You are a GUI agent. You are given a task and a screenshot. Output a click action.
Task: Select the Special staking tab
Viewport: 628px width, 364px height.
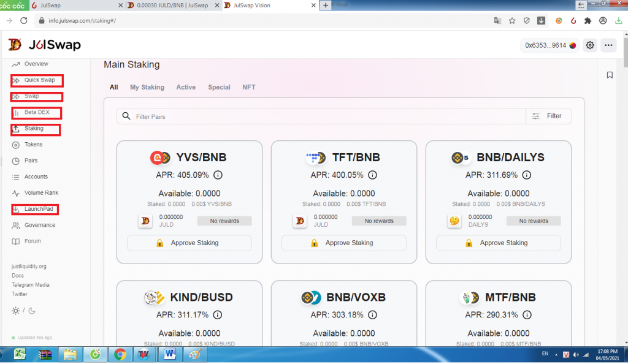tap(219, 87)
